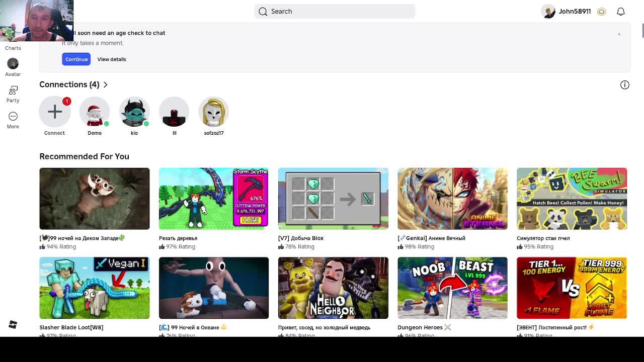Open Slasher Blade Loot game thumbnail
The width and height of the screenshot is (644, 362).
click(x=95, y=288)
